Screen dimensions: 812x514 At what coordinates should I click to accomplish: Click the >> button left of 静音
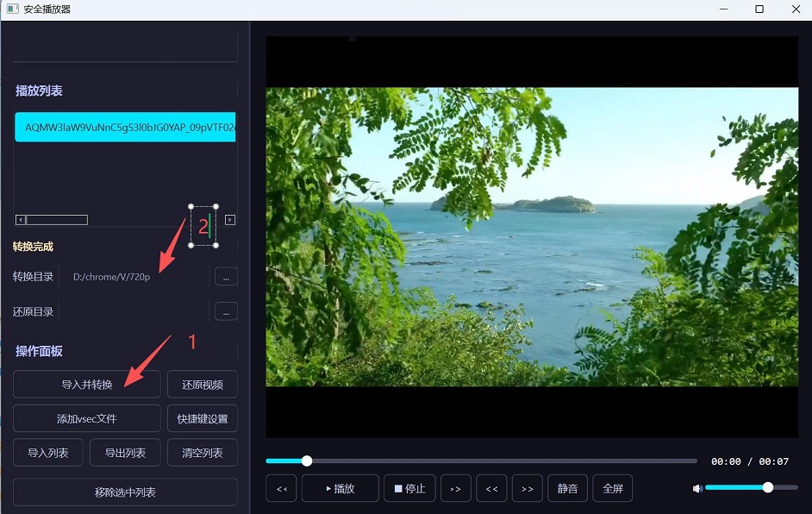pos(527,488)
